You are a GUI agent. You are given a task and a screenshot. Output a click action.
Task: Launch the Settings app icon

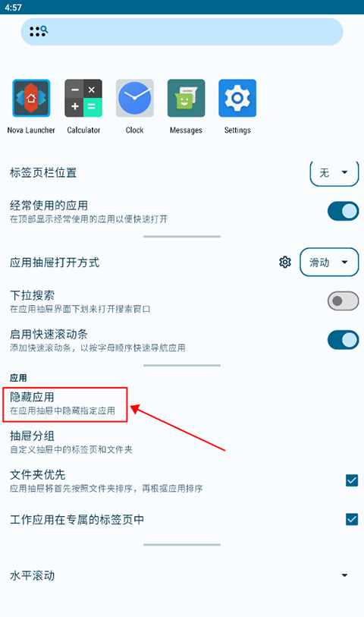(237, 99)
